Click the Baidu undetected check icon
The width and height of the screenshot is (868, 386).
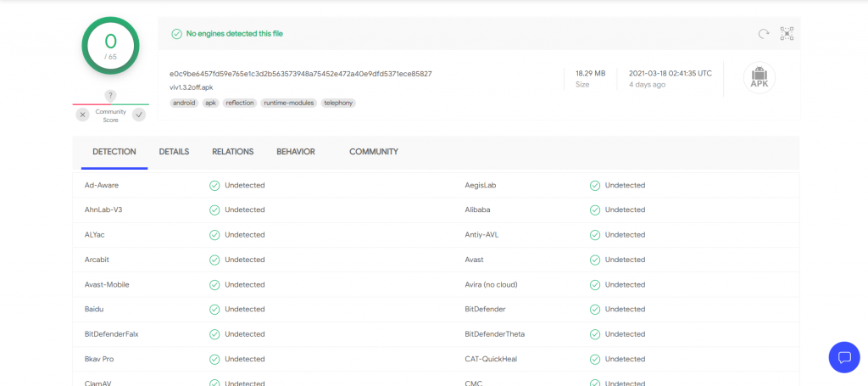(x=214, y=309)
